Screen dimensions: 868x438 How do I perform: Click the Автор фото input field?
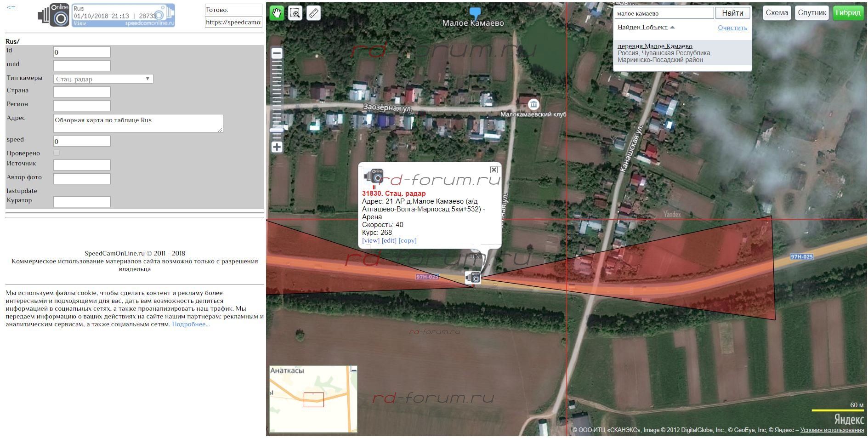click(82, 179)
